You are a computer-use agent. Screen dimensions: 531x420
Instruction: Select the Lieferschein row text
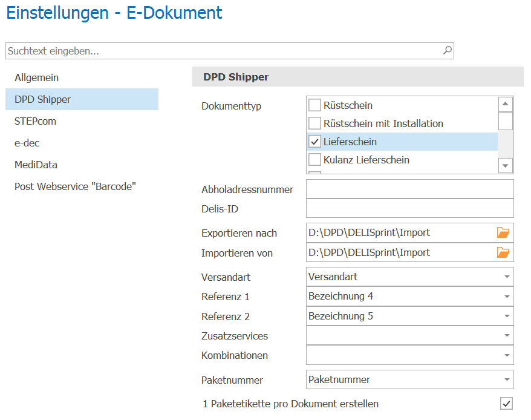pos(350,142)
